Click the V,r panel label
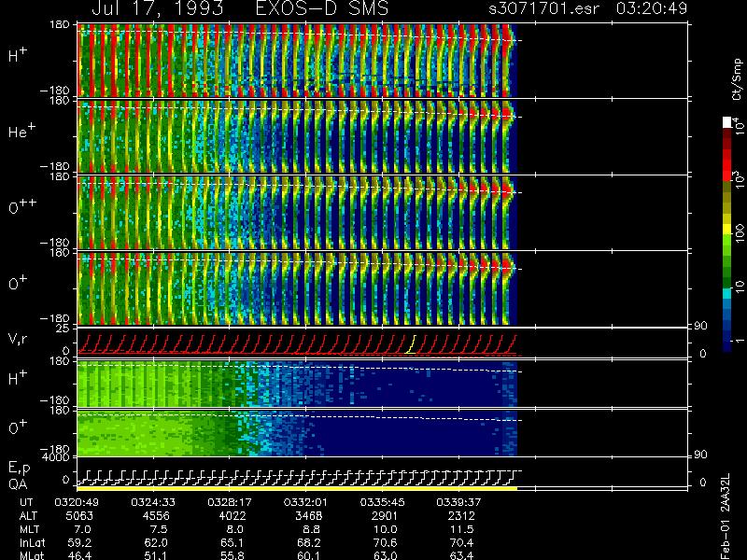 coord(18,339)
